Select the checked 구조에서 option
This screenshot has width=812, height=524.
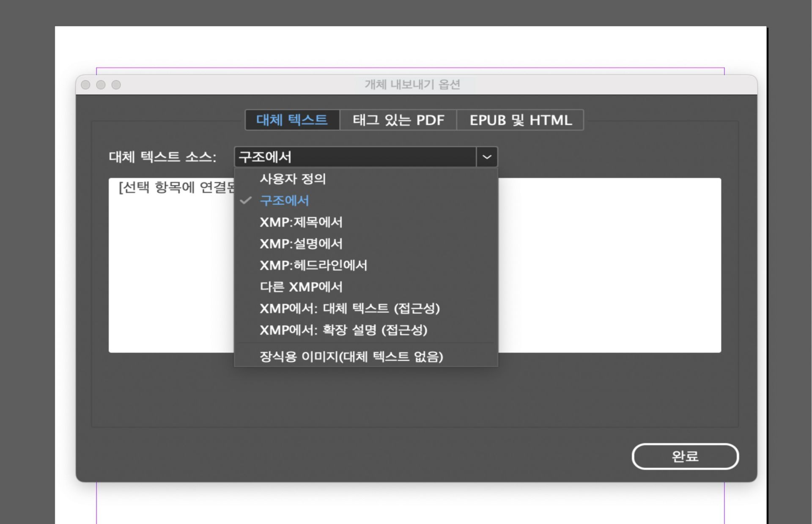[x=284, y=200]
